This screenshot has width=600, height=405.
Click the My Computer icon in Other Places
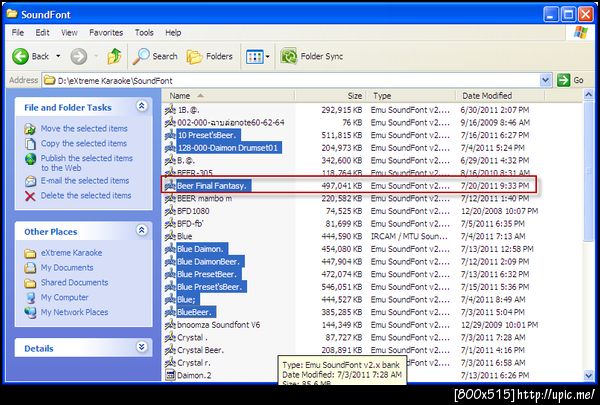pos(30,298)
